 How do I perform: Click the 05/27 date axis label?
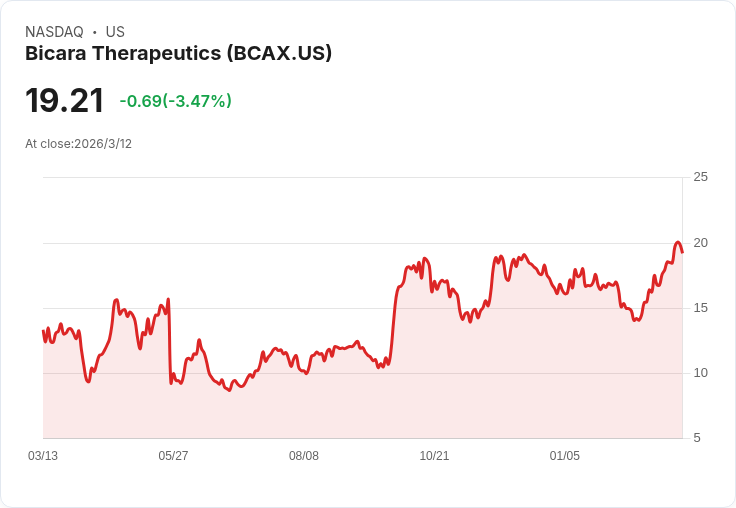tap(173, 455)
